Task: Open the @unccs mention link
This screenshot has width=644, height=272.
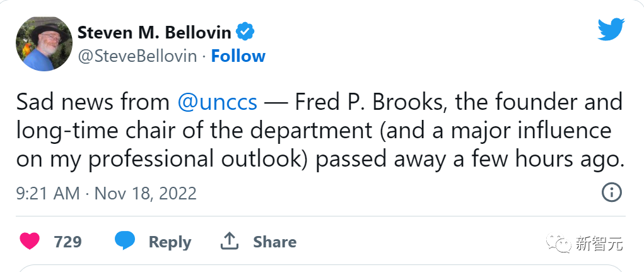Action: tap(217, 102)
